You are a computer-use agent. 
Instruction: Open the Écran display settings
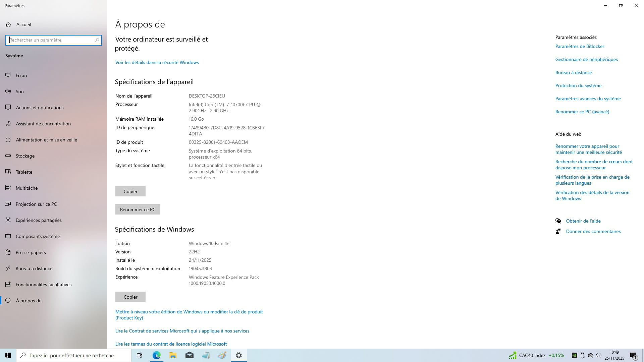21,75
